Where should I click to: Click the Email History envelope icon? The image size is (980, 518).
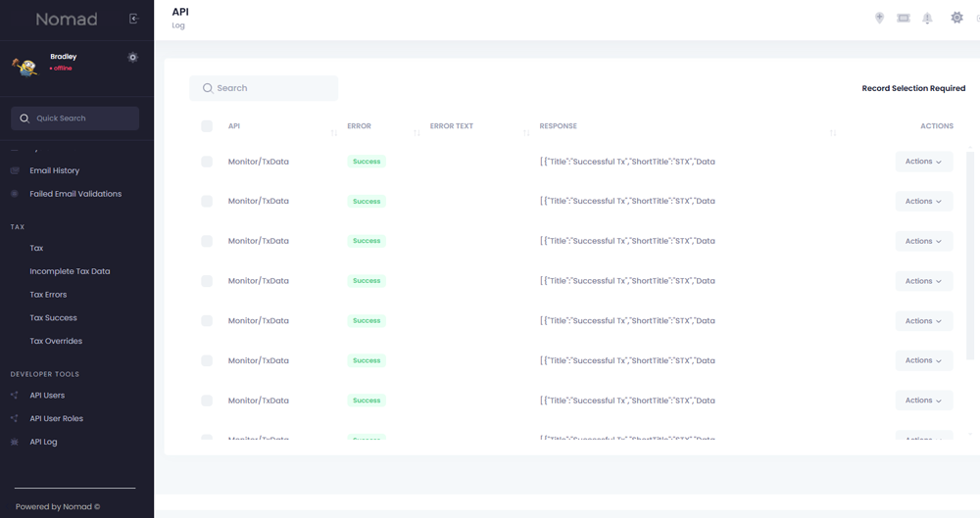[x=15, y=170]
